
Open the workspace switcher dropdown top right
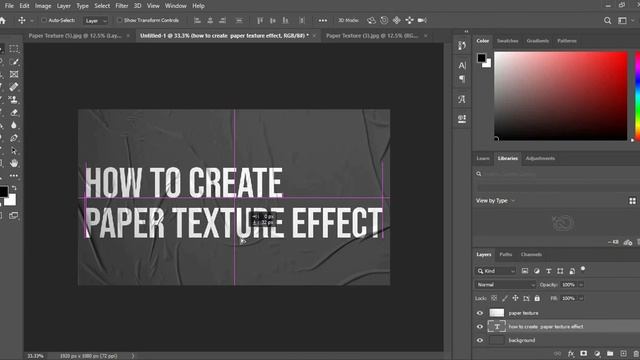coord(624,20)
